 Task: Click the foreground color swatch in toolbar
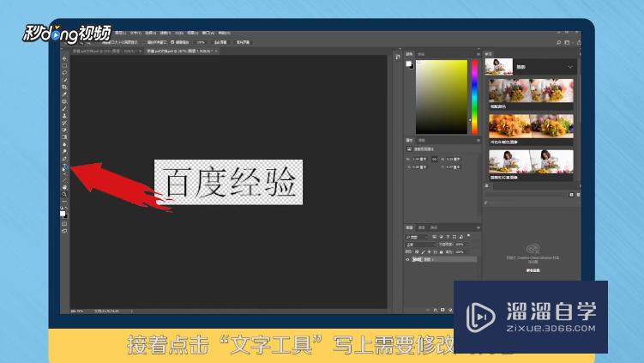tap(63, 213)
